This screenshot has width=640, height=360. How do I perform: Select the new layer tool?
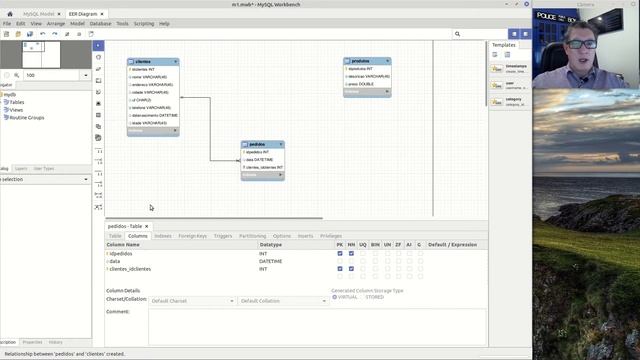(98, 81)
